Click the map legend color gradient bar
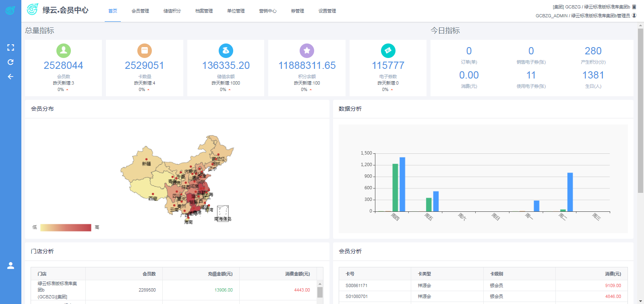Viewport: 644px width, 304px height. point(66,227)
